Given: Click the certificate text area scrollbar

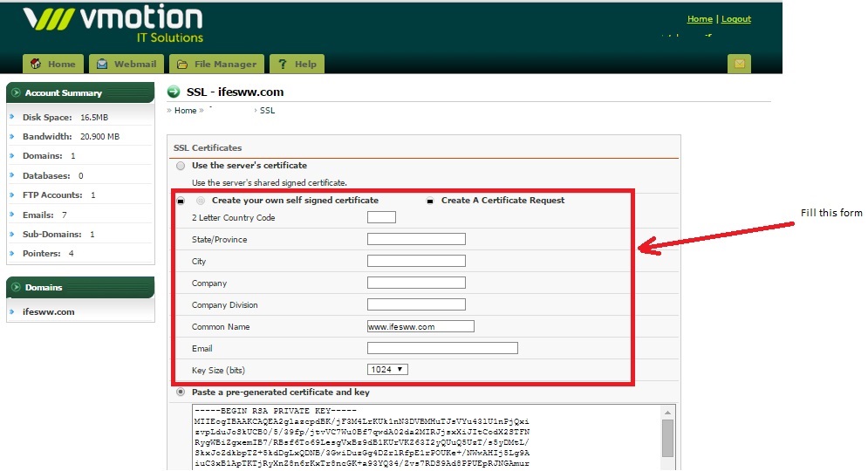Looking at the screenshot, I should [667, 436].
